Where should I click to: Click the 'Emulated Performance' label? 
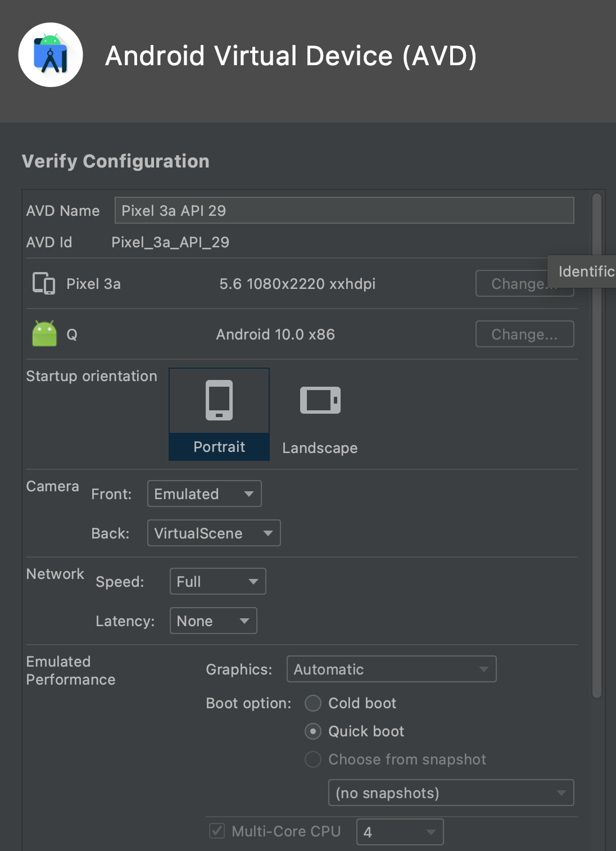(x=71, y=671)
